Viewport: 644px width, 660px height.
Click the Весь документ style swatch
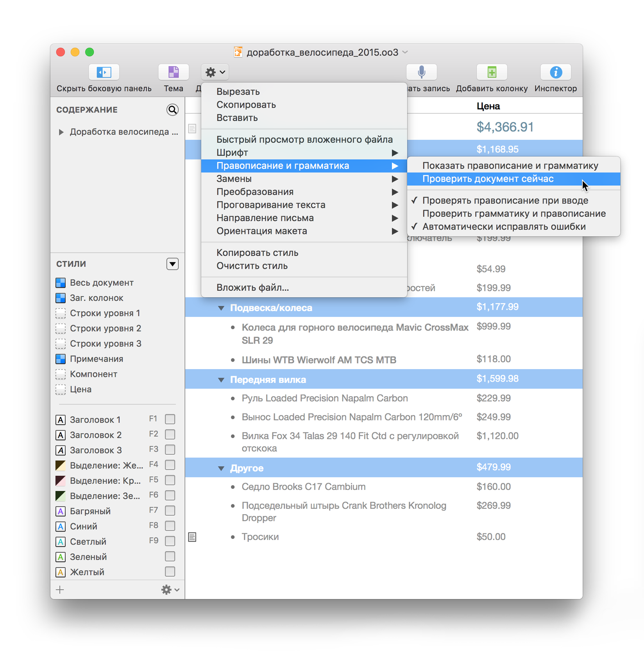(x=61, y=283)
